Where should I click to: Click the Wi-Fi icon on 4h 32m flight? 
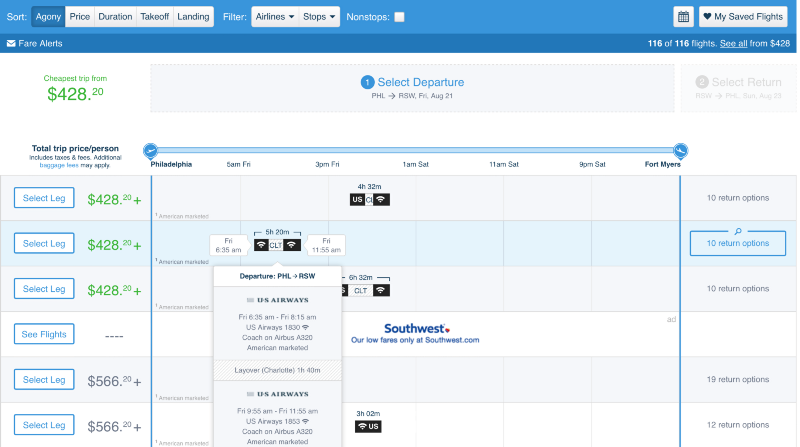click(381, 200)
